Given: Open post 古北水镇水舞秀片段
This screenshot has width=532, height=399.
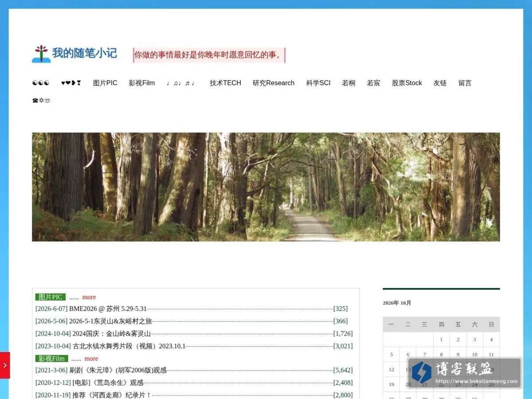Looking at the screenshot, I should (x=129, y=346).
